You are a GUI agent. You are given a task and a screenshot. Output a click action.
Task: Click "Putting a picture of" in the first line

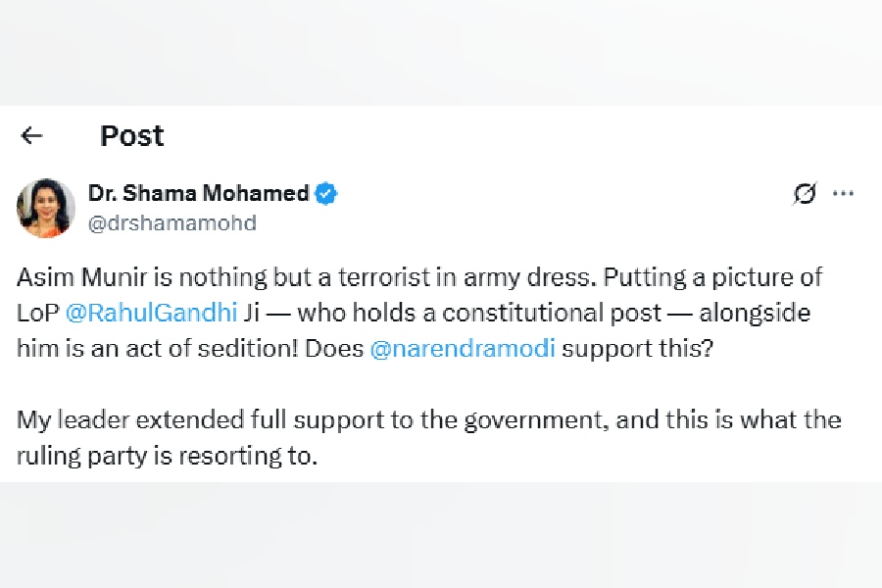(713, 276)
